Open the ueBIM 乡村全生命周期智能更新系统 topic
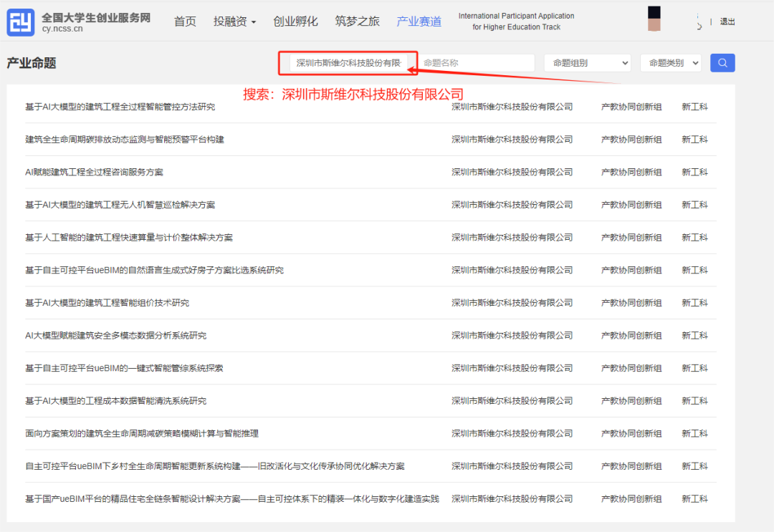This screenshot has height=532, width=774. click(x=215, y=466)
